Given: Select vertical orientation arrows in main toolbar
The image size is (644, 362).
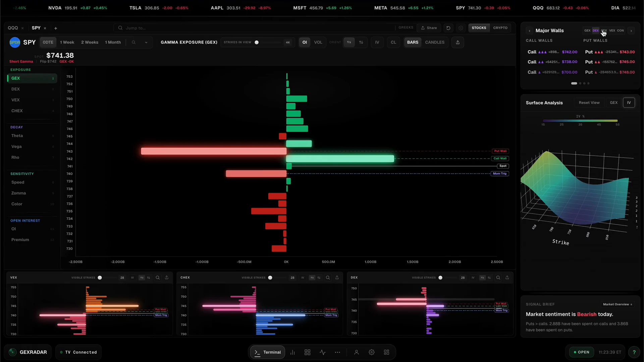Looking at the screenshot, I should [361, 42].
